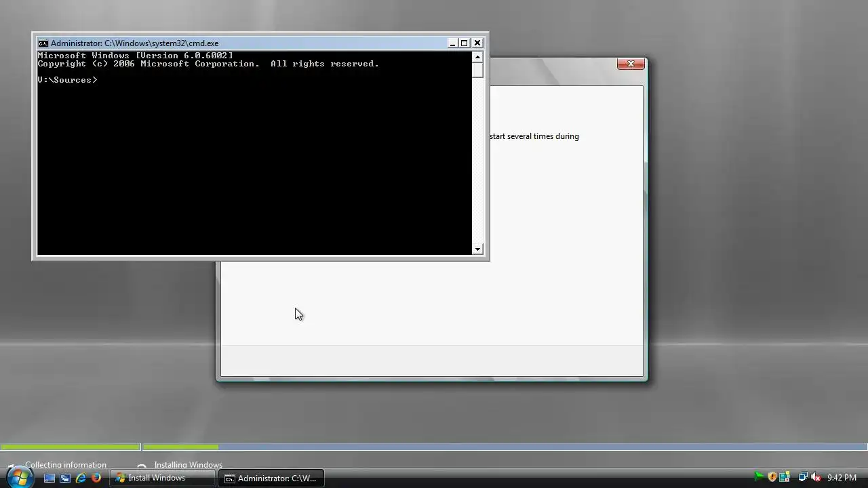Screen dimensions: 868x488
Task: Launch Firefox from quick launch
Action: coord(96,478)
